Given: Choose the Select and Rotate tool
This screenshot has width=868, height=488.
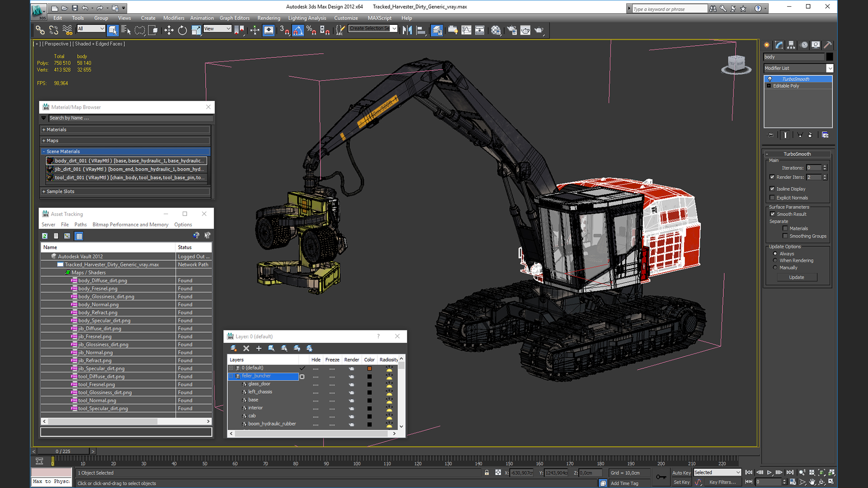Looking at the screenshot, I should tap(182, 30).
